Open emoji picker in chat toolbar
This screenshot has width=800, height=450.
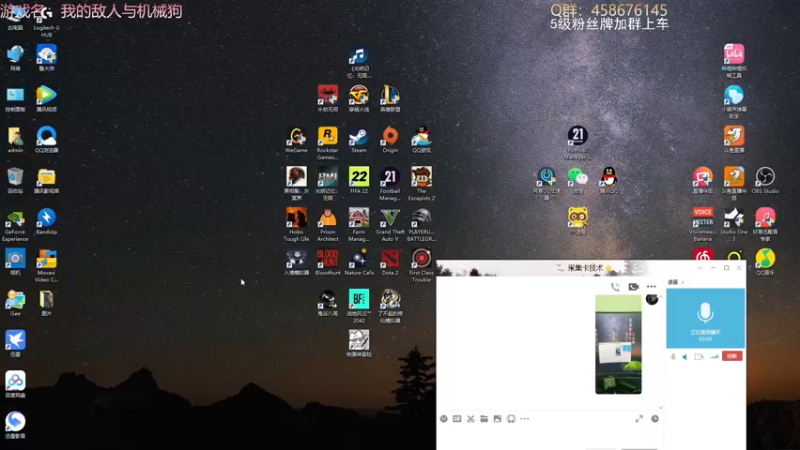444,419
